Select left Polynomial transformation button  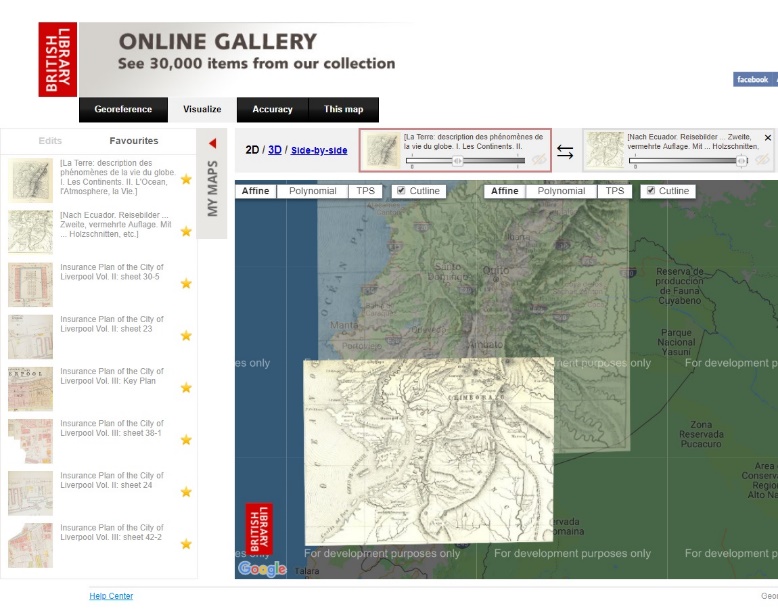click(x=313, y=191)
